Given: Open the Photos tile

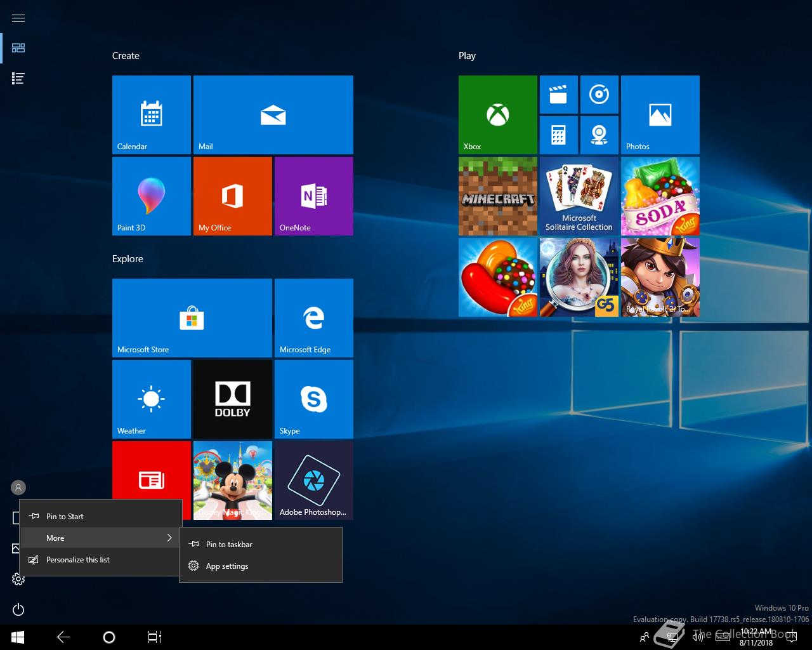Looking at the screenshot, I should [x=660, y=115].
